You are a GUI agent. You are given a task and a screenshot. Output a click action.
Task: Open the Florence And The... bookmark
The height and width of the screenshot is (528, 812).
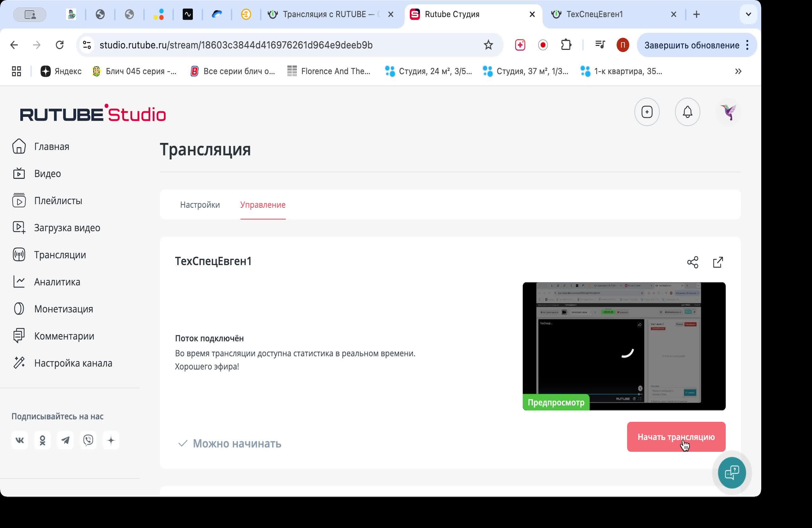(329, 71)
